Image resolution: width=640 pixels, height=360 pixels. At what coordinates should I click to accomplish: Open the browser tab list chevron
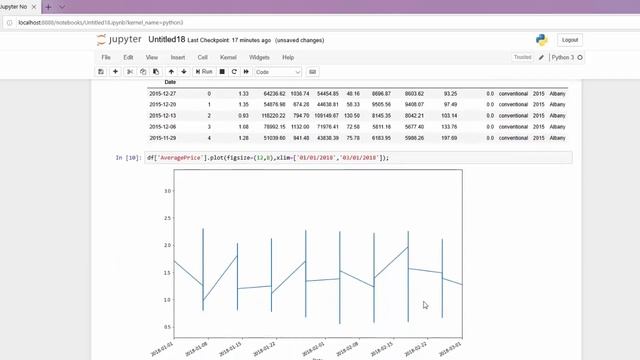click(62, 7)
